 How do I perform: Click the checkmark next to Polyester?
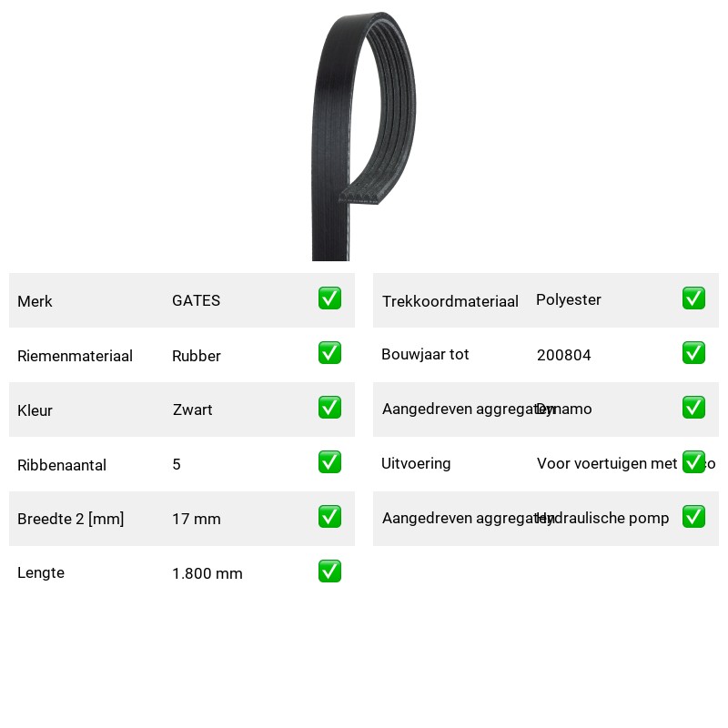693,298
